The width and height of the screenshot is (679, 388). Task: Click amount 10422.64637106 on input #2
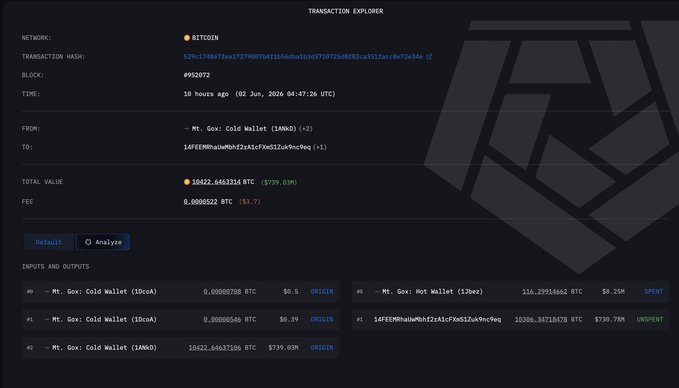tap(215, 348)
